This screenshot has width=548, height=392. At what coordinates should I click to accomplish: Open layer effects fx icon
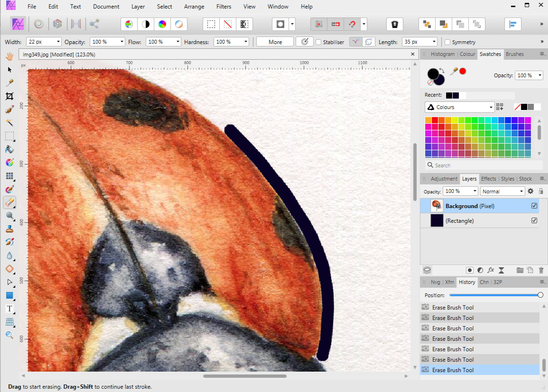[491, 270]
